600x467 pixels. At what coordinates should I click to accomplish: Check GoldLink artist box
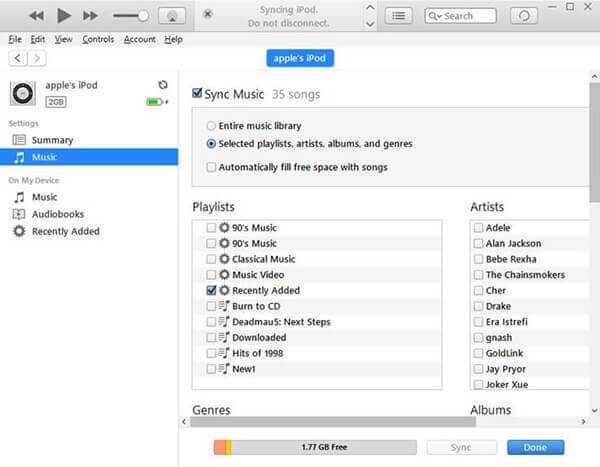click(478, 353)
